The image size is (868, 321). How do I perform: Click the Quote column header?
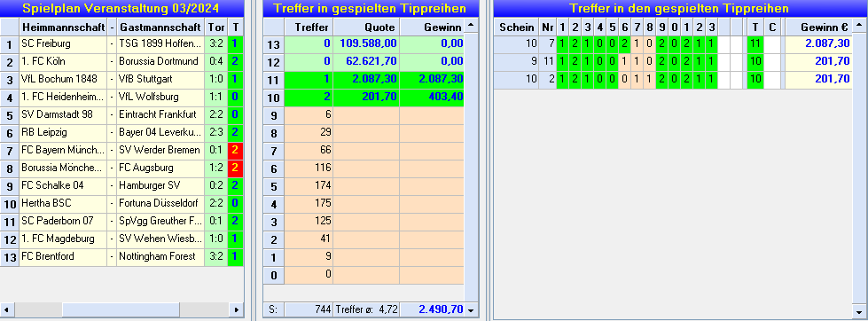coord(366,27)
